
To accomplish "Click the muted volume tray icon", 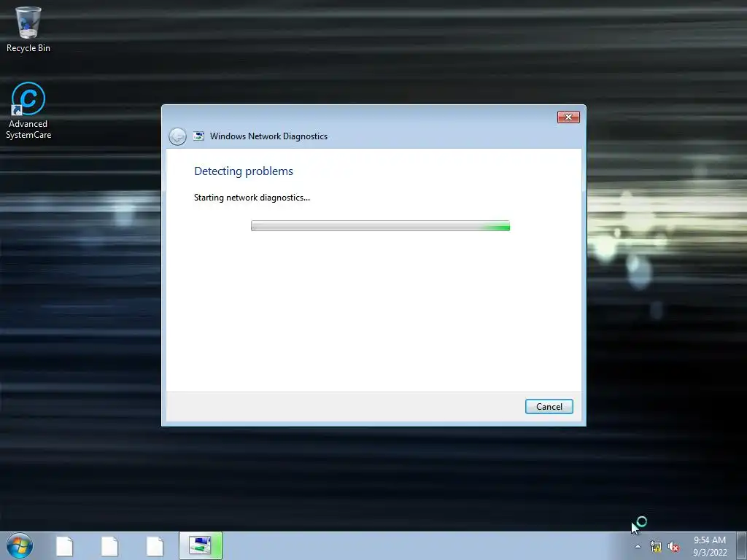I will click(673, 547).
